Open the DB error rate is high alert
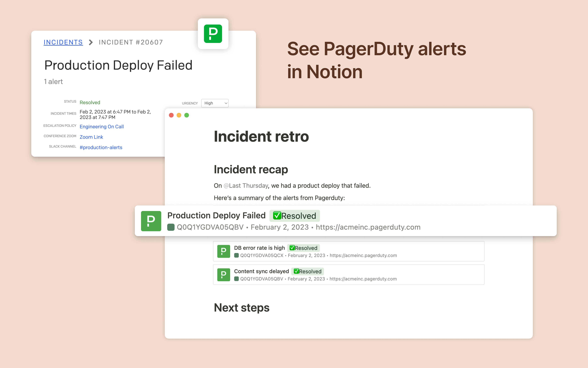 coord(259,248)
